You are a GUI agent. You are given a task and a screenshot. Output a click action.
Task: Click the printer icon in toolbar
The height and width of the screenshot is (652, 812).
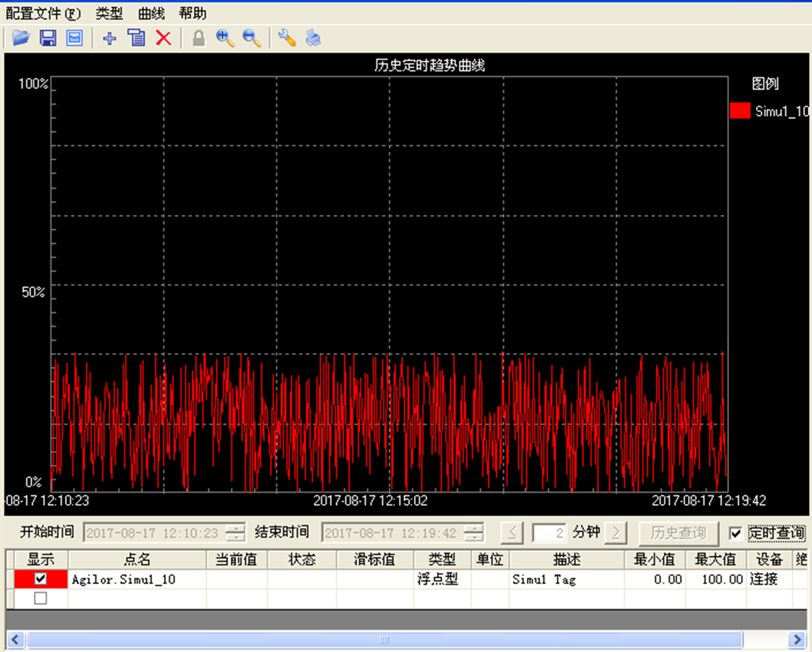[x=313, y=38]
